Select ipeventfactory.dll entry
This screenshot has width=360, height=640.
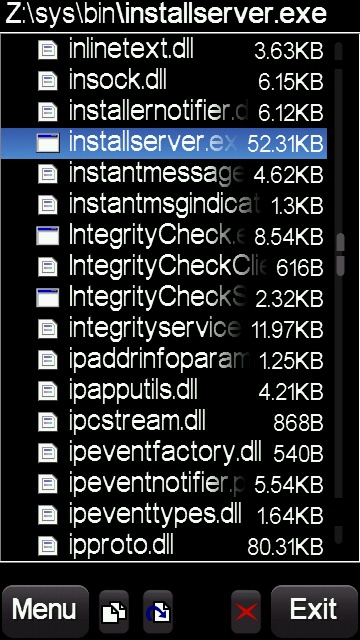click(164, 453)
